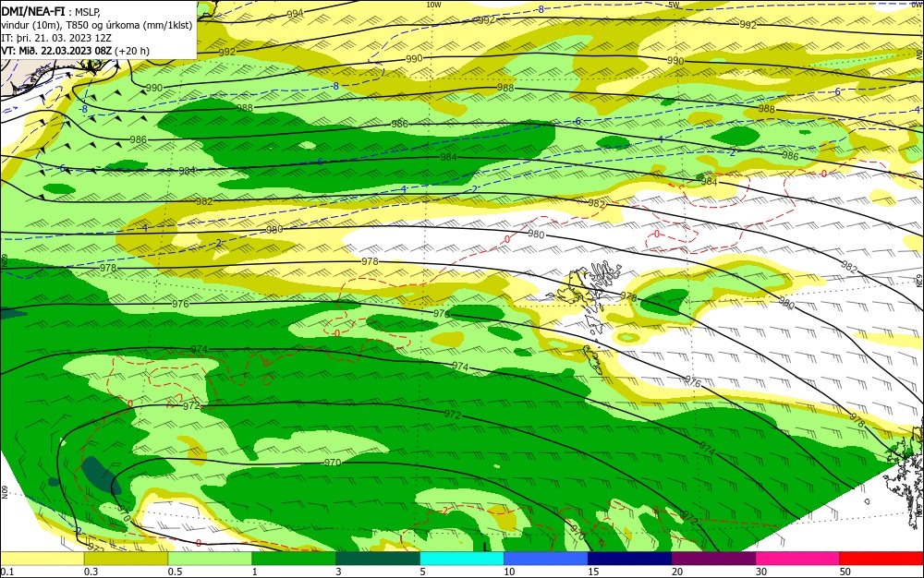Select the dark green 3–5 legend swatch
This screenshot has width=924, height=578.
tap(378, 559)
